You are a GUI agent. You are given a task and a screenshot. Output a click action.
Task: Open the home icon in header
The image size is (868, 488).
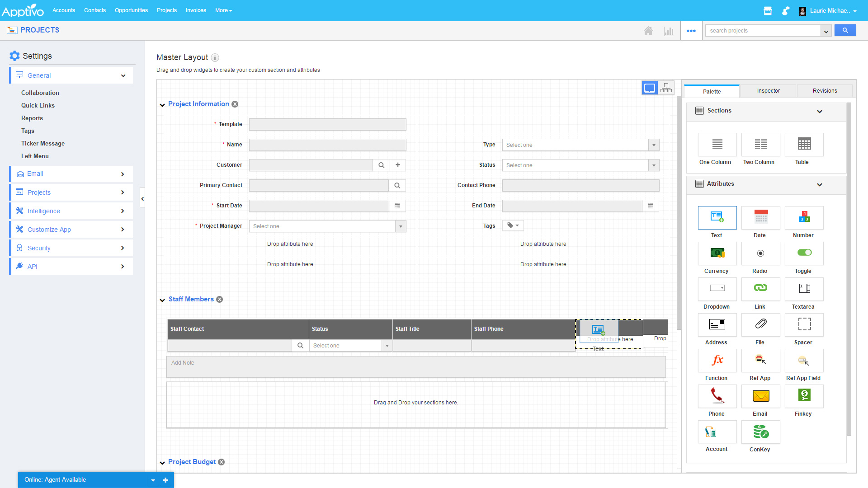point(648,31)
